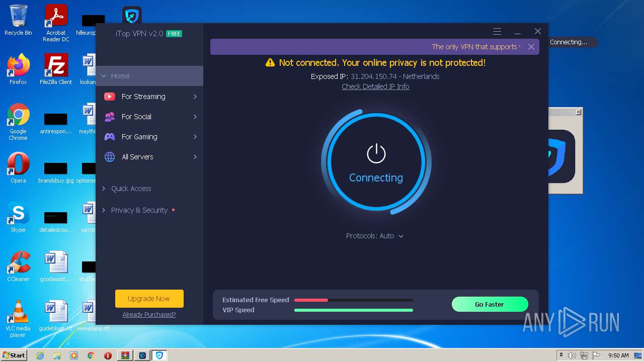644x362 pixels.
Task: Expand the All Servers chevron
Action: [x=195, y=157]
